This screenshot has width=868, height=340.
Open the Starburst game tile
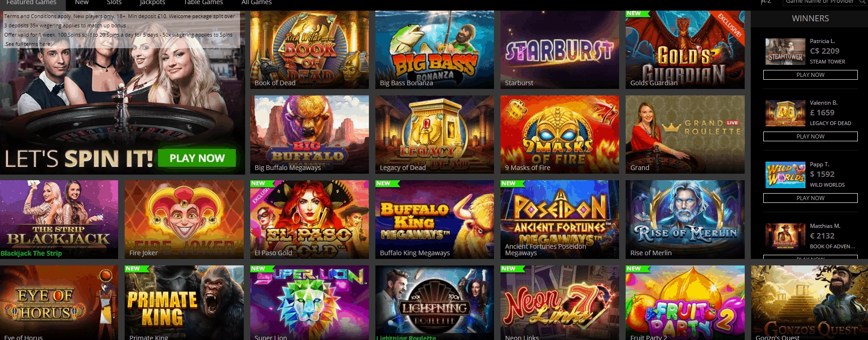pyautogui.click(x=560, y=50)
